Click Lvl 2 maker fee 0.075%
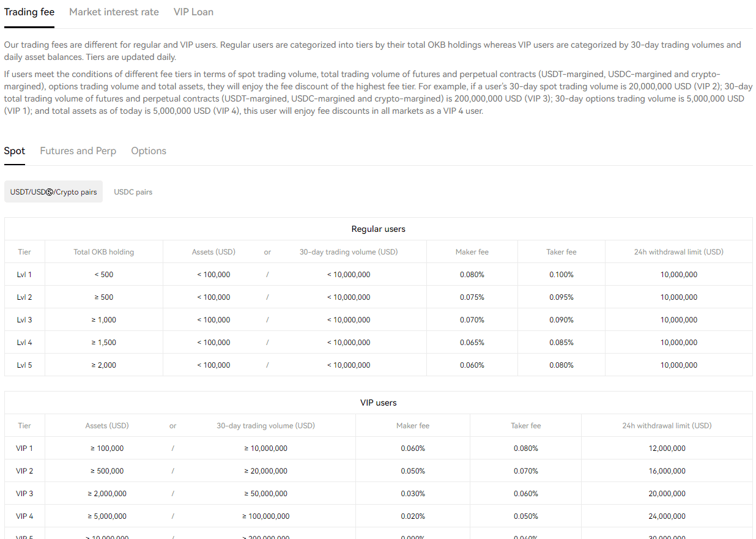The height and width of the screenshot is (539, 756). (472, 297)
